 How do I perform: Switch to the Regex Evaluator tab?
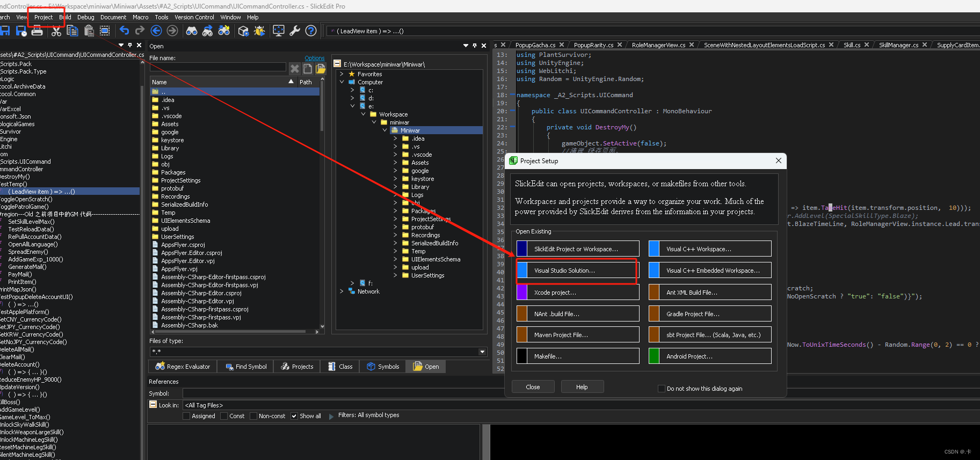pos(183,367)
